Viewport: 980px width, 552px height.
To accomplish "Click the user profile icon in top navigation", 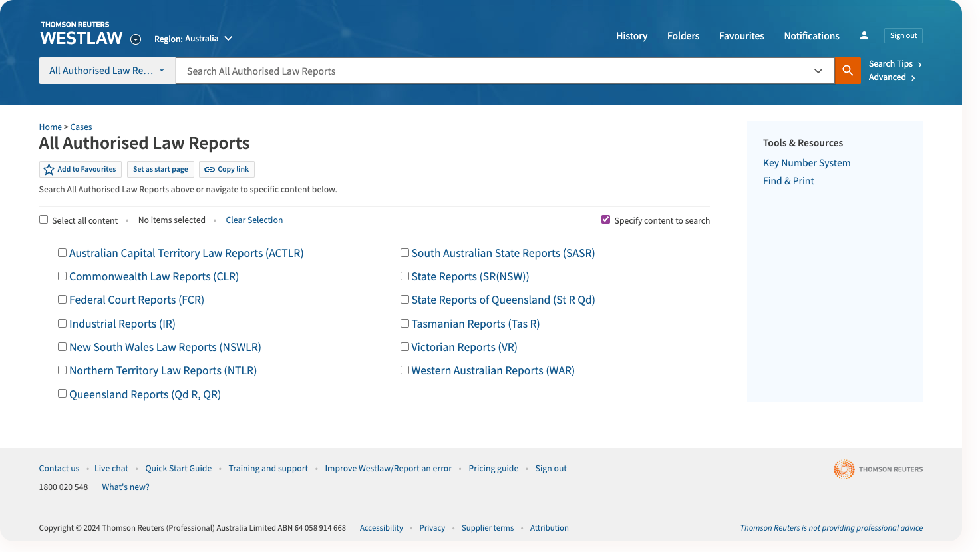I will (x=864, y=35).
